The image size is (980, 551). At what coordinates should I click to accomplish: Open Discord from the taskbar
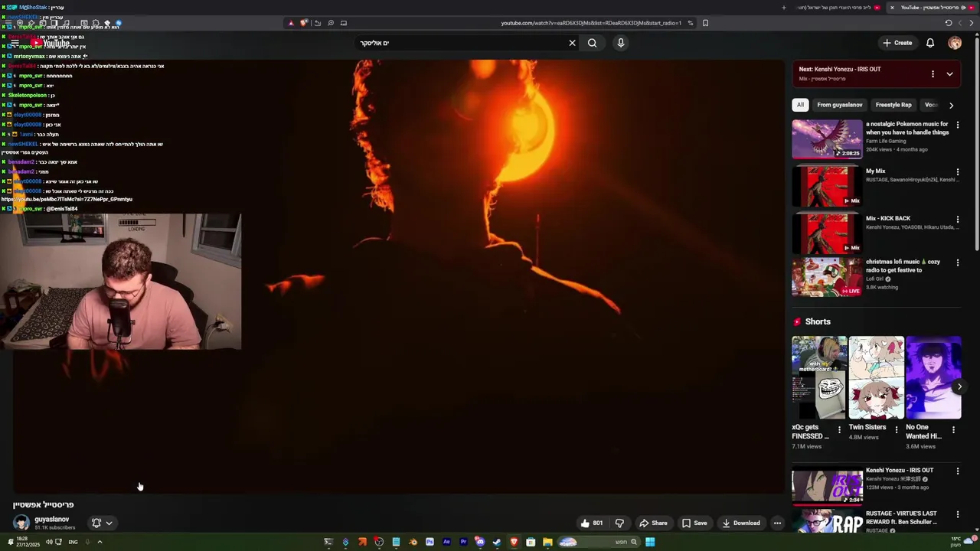point(480,542)
